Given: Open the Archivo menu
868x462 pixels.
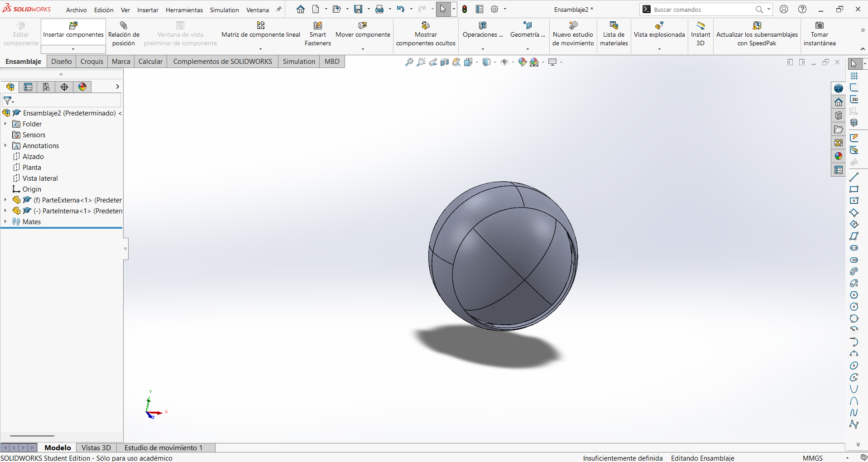Looking at the screenshot, I should [x=77, y=10].
